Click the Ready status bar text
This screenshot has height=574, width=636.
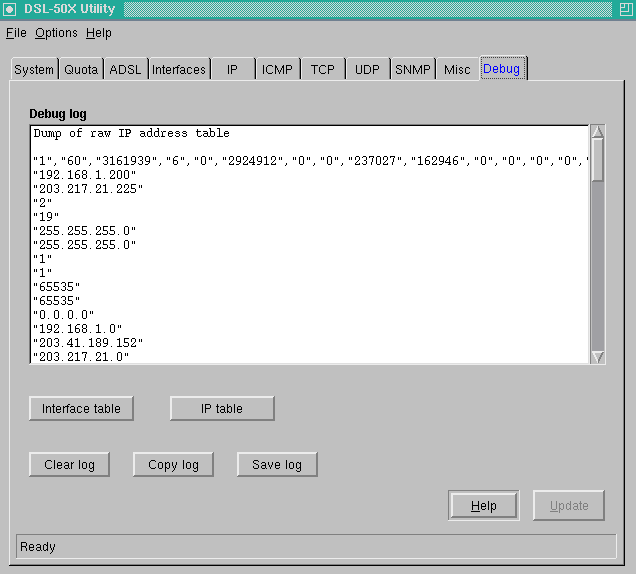pyautogui.click(x=38, y=547)
